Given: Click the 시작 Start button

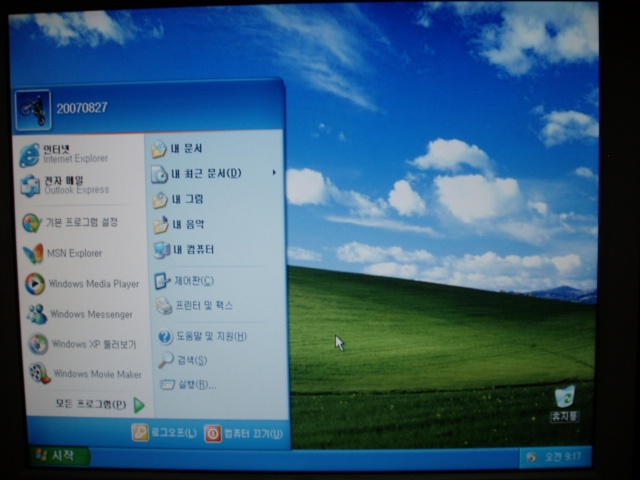Looking at the screenshot, I should [60, 456].
